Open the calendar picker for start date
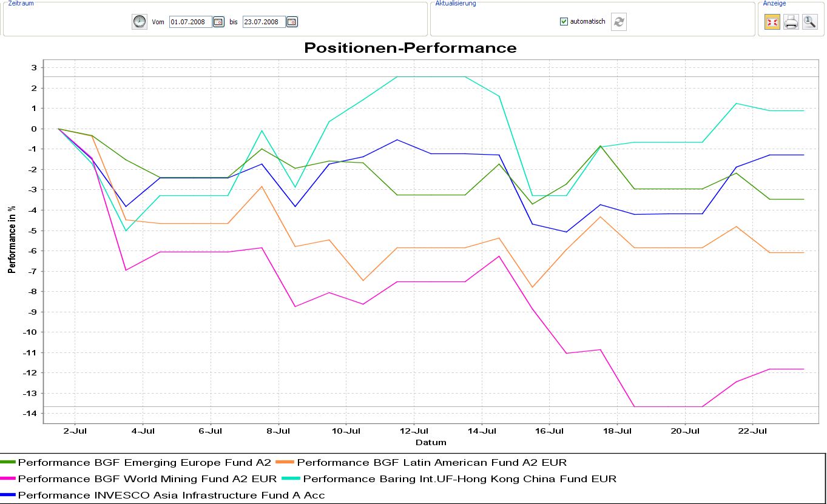The height and width of the screenshot is (504, 827). [x=218, y=22]
